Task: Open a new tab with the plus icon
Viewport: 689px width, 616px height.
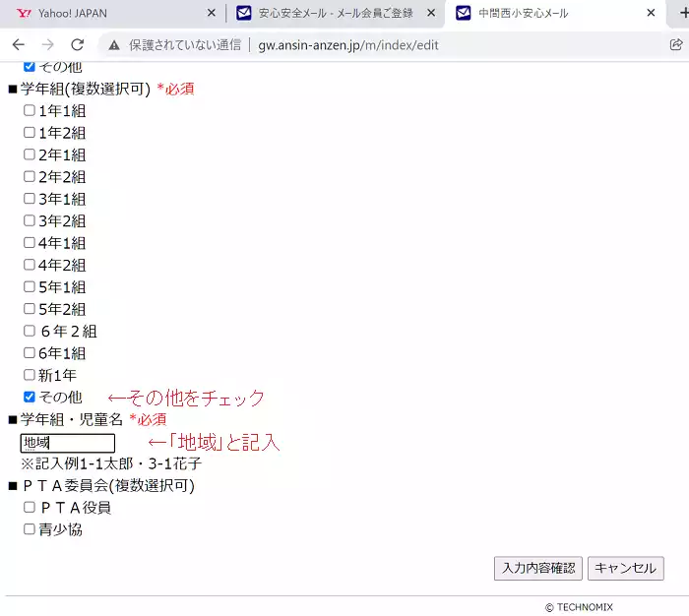Action: [684, 13]
